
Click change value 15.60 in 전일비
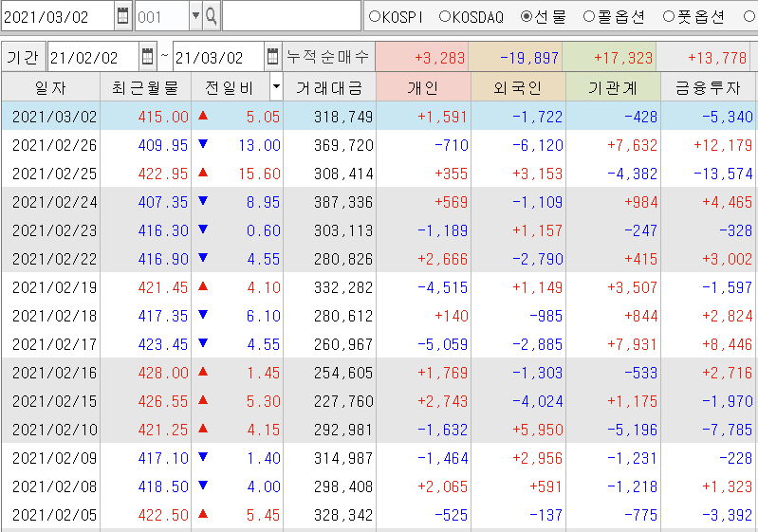(x=260, y=174)
